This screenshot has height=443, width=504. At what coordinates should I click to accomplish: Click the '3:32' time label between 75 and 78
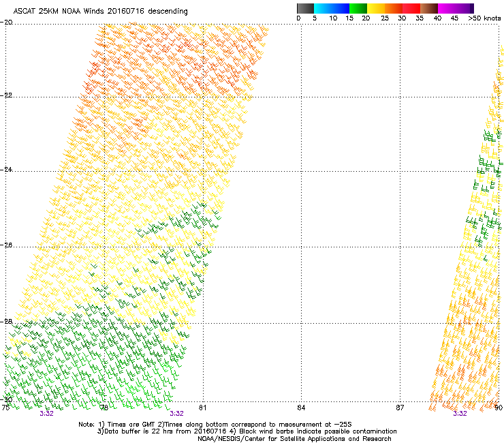click(x=46, y=414)
